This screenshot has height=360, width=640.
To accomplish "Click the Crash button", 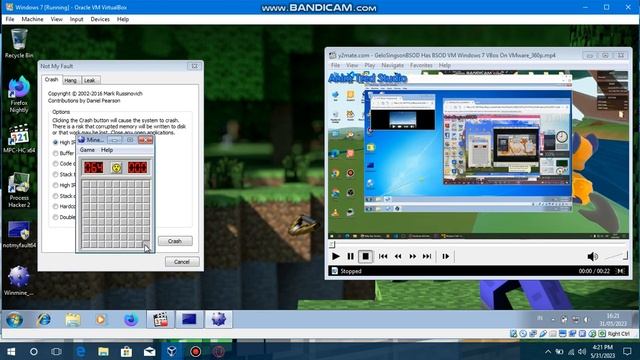I will coord(175,241).
